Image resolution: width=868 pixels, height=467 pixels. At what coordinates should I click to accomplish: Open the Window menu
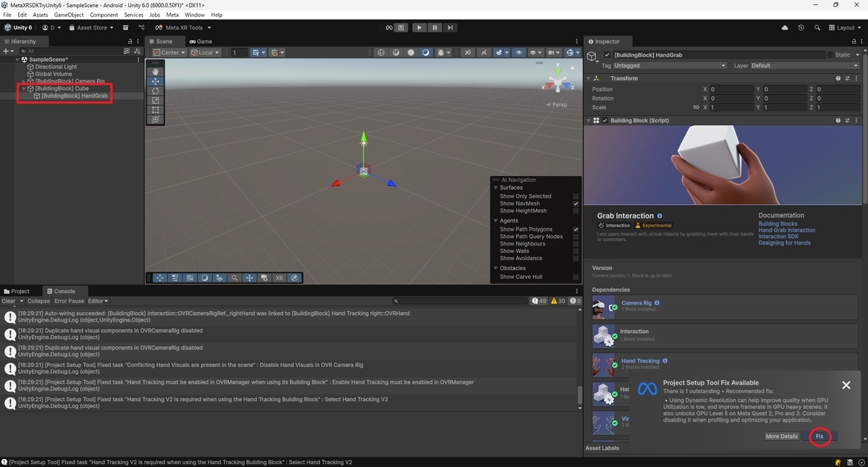(x=195, y=14)
